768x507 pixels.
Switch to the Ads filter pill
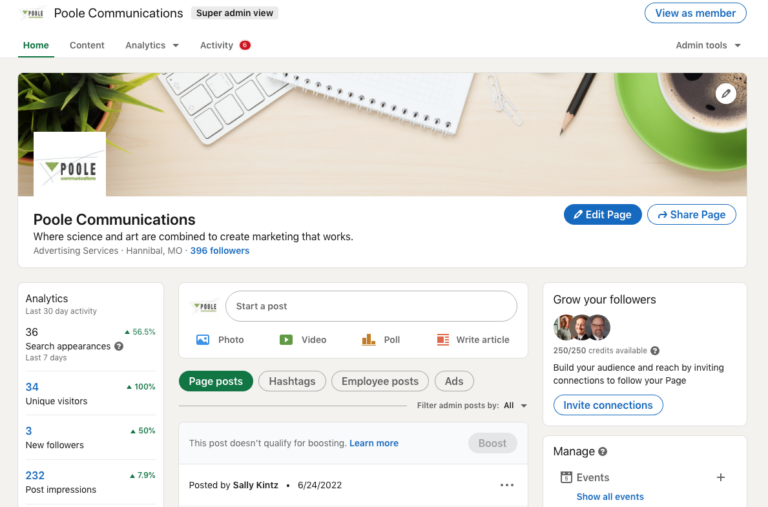pos(454,381)
